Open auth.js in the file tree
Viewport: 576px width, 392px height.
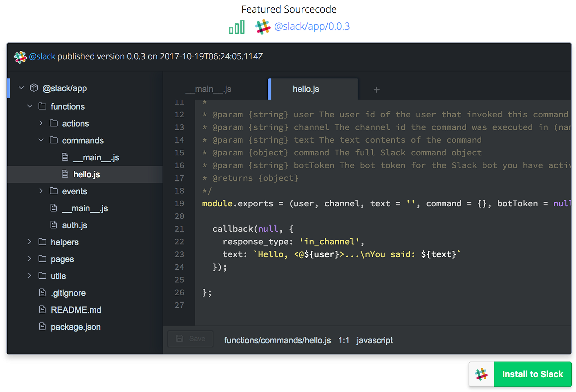click(x=75, y=225)
